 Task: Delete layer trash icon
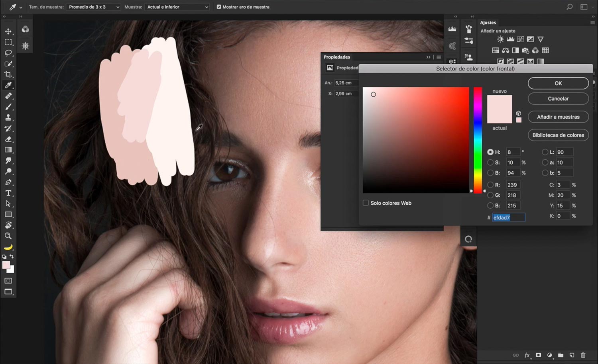(x=583, y=355)
